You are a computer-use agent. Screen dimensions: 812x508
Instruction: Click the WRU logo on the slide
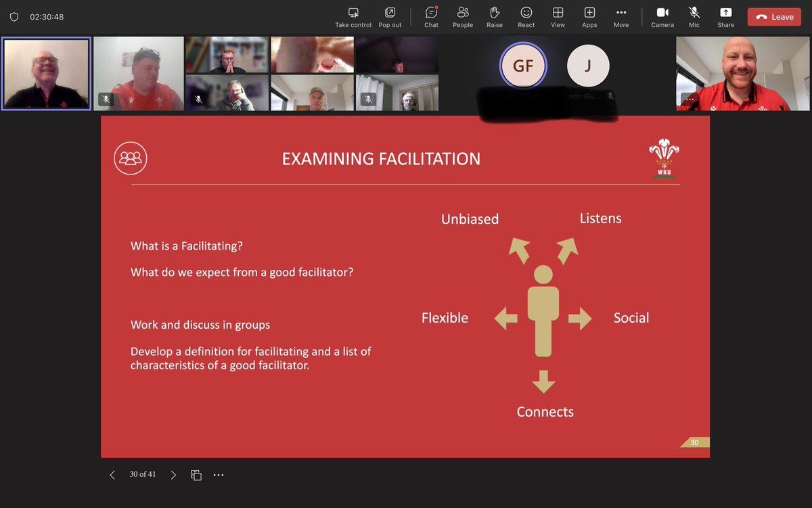(664, 159)
